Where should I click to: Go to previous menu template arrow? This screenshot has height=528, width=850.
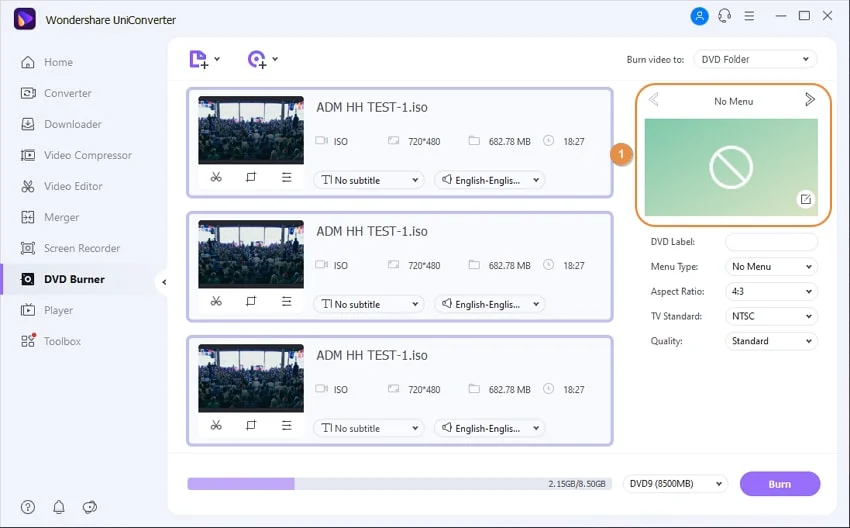(653, 100)
